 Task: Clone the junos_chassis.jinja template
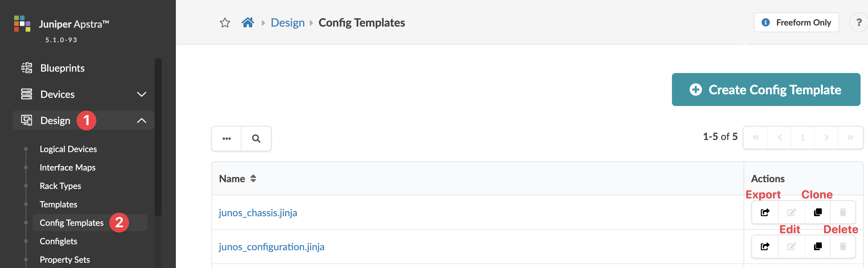[818, 212]
